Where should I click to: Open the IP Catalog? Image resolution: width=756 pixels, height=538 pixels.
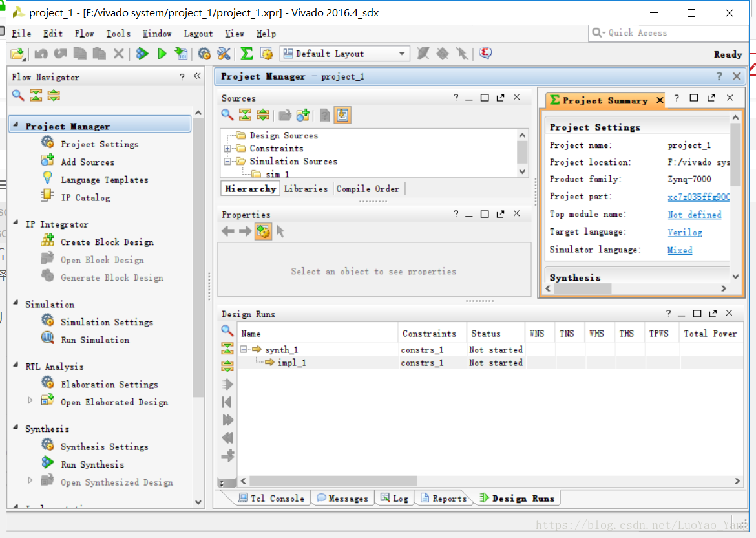(x=85, y=198)
